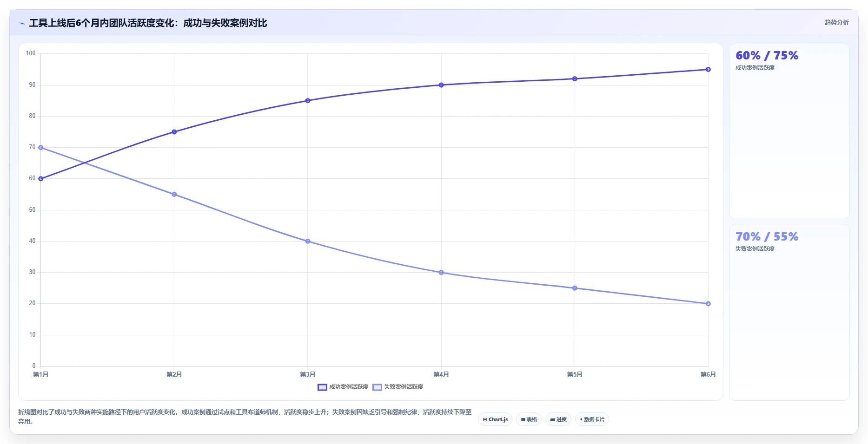Click the 失败案例 data point at 第3月 (40)
Image resolution: width=868 pixels, height=444 pixels.
pyautogui.click(x=308, y=242)
